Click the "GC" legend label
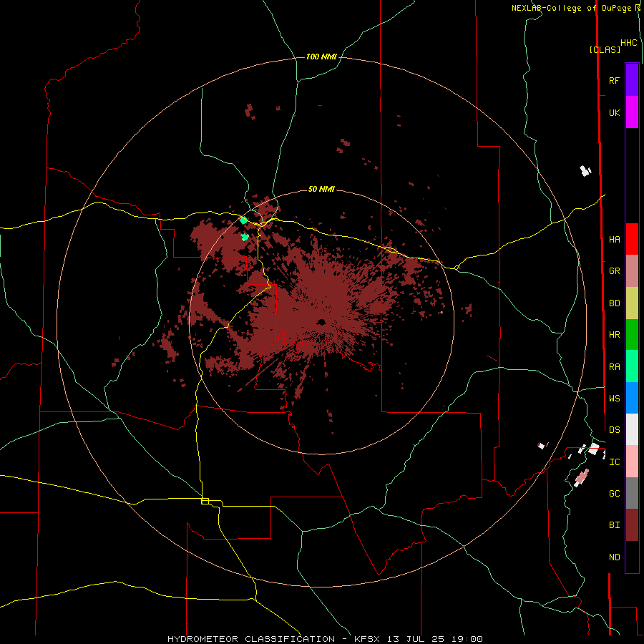Viewport: 644px width, 644px height. pyautogui.click(x=614, y=494)
